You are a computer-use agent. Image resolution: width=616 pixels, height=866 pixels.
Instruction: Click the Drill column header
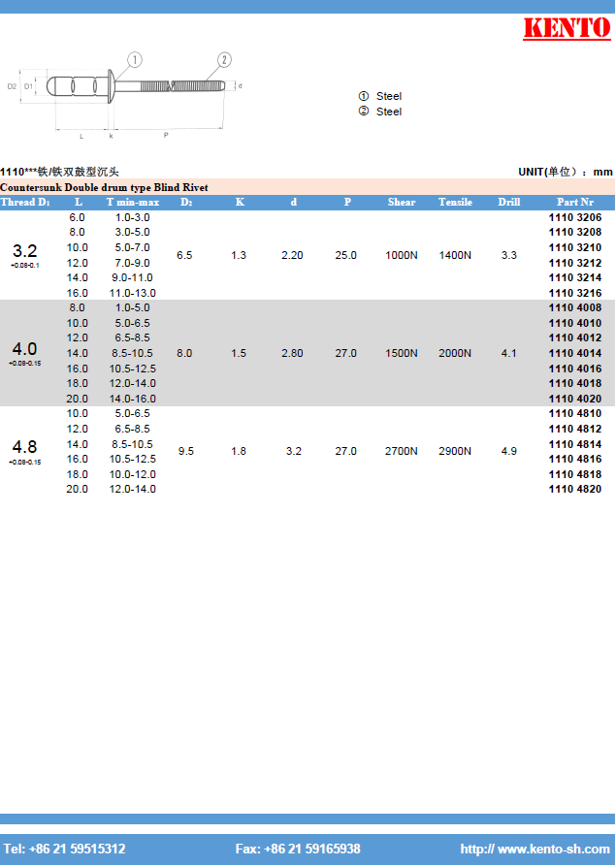509,202
